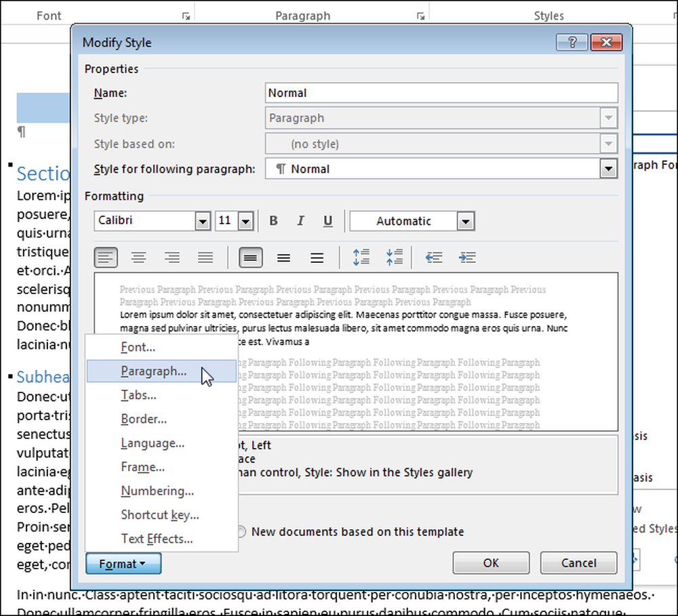Click Subhea heading in document
Screen dimensions: 678x616
43,377
